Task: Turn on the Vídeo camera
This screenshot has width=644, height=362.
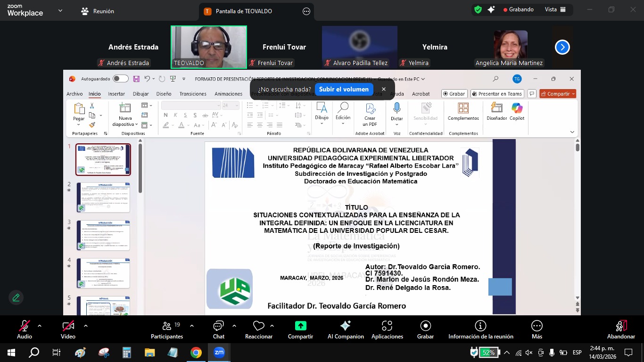Action: click(x=68, y=326)
